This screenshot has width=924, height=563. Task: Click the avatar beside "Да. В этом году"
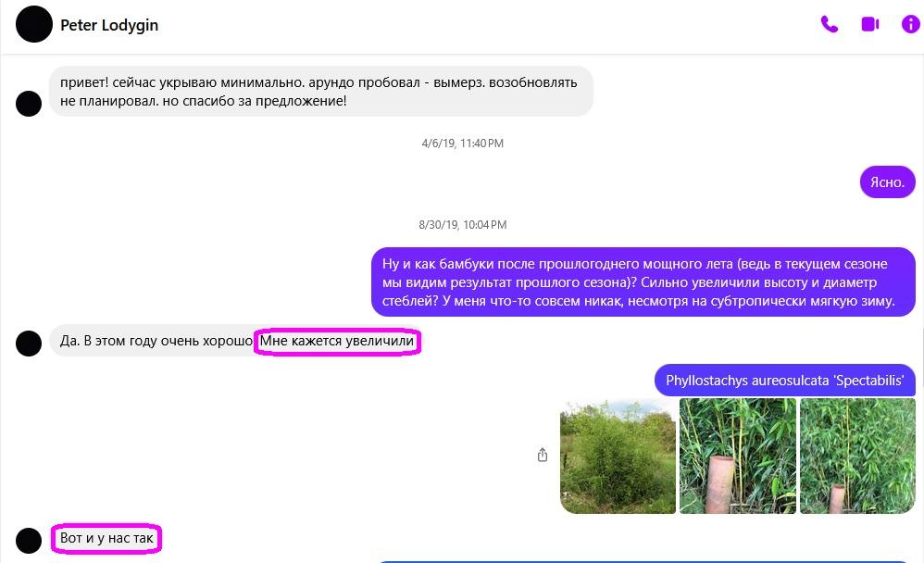[x=29, y=343]
